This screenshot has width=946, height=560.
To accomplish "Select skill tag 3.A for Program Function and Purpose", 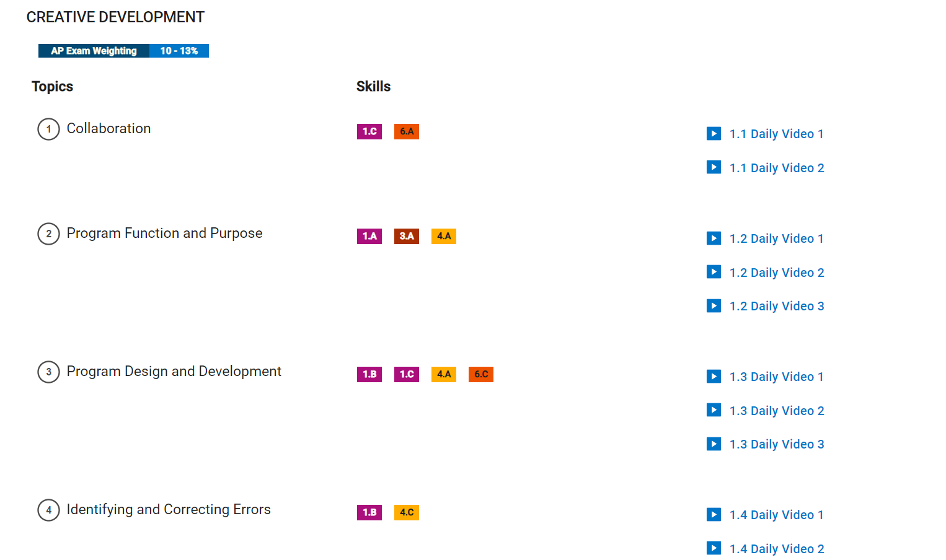I will (x=407, y=236).
